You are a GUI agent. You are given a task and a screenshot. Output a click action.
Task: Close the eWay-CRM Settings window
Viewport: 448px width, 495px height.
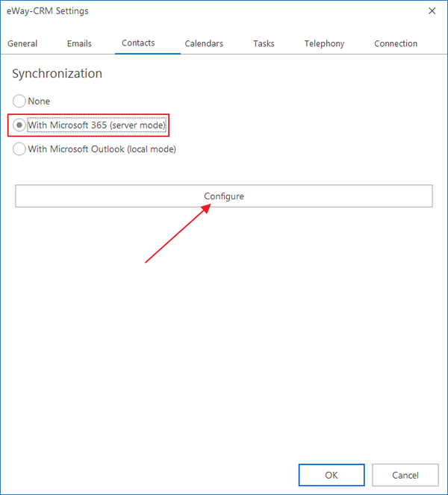432,10
